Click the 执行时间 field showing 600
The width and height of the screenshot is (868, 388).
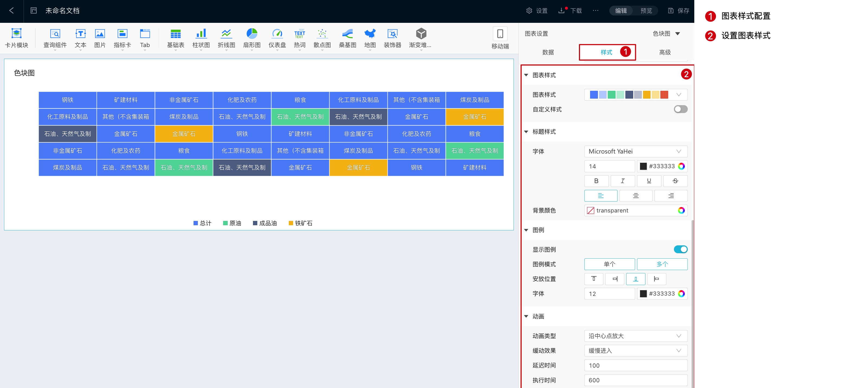click(x=635, y=380)
